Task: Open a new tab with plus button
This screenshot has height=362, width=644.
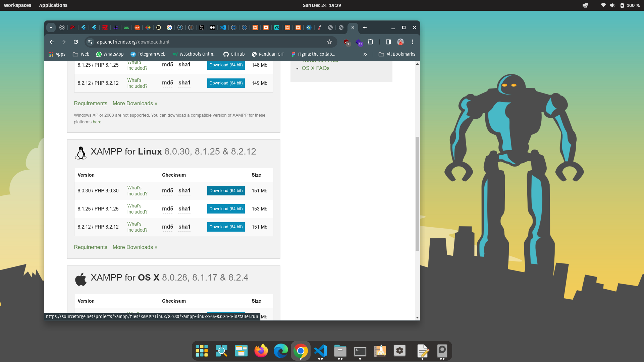Action: pos(365,27)
